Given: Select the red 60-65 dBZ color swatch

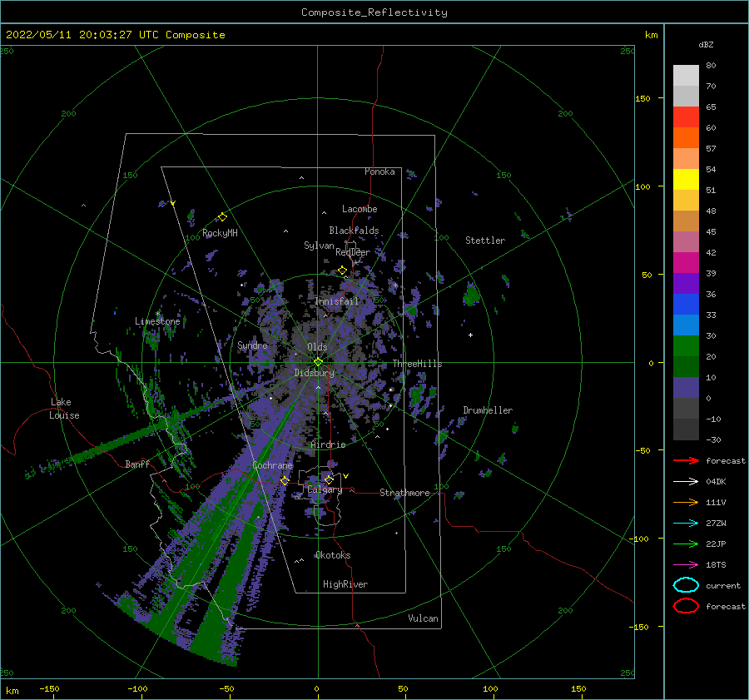Looking at the screenshot, I should click(686, 117).
